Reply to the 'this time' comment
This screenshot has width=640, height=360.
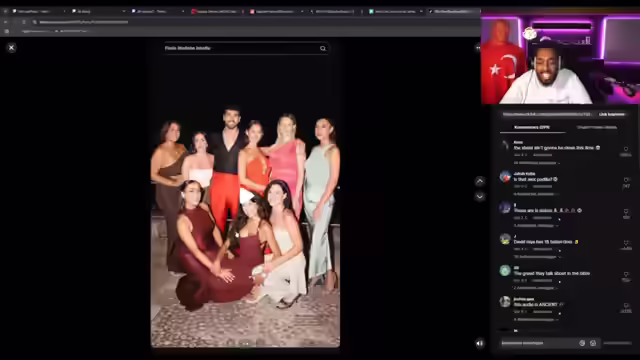pyautogui.click(x=542, y=155)
